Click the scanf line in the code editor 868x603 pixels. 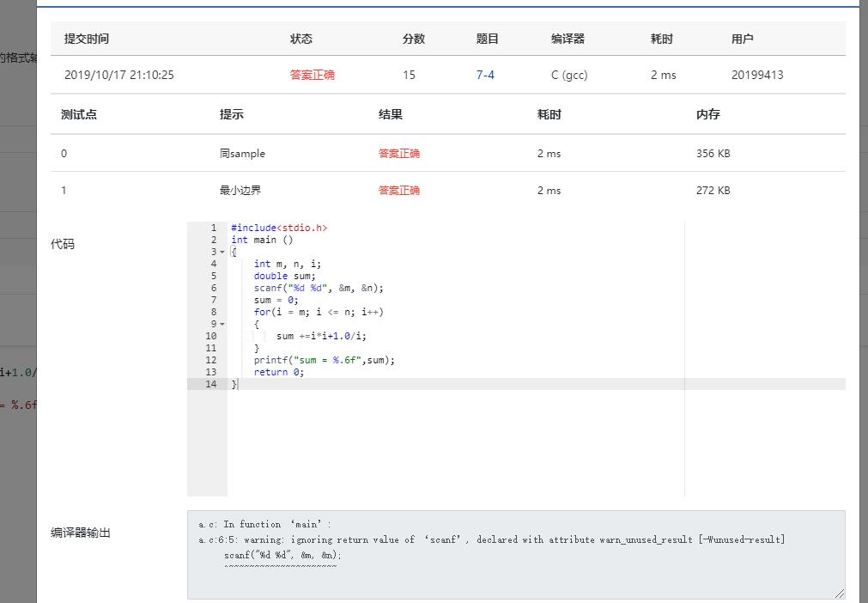point(319,289)
